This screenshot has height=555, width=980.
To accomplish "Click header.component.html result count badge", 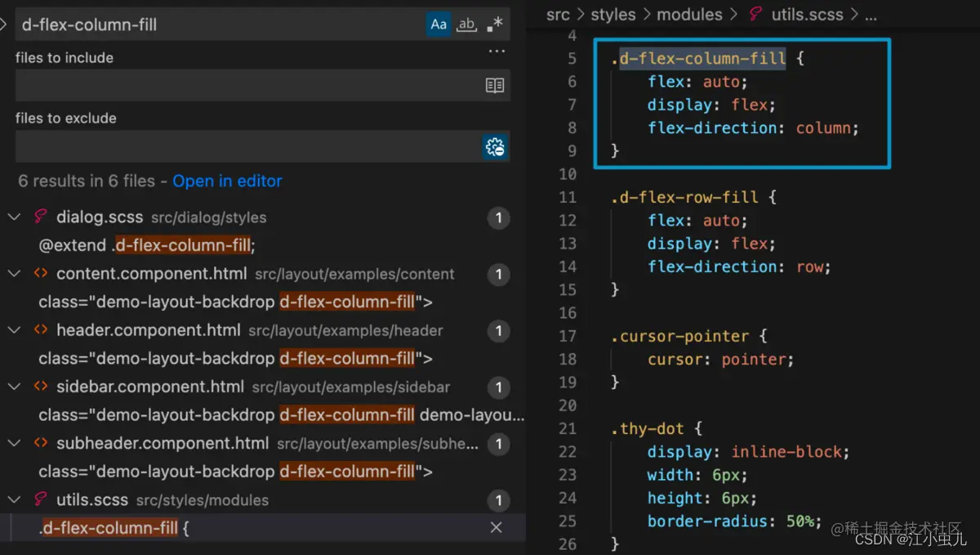I will (498, 331).
